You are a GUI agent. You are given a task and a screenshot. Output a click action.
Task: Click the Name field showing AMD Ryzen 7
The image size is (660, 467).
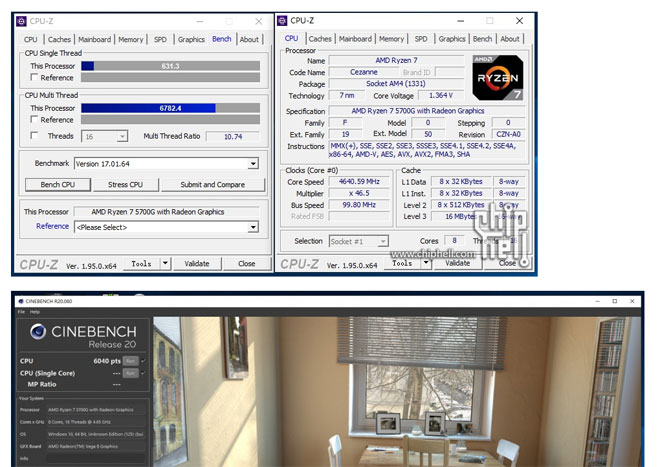[x=397, y=60]
